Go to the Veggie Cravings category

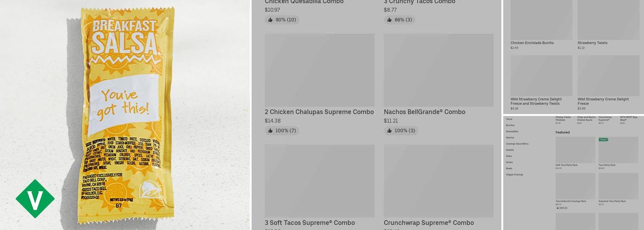[514, 174]
